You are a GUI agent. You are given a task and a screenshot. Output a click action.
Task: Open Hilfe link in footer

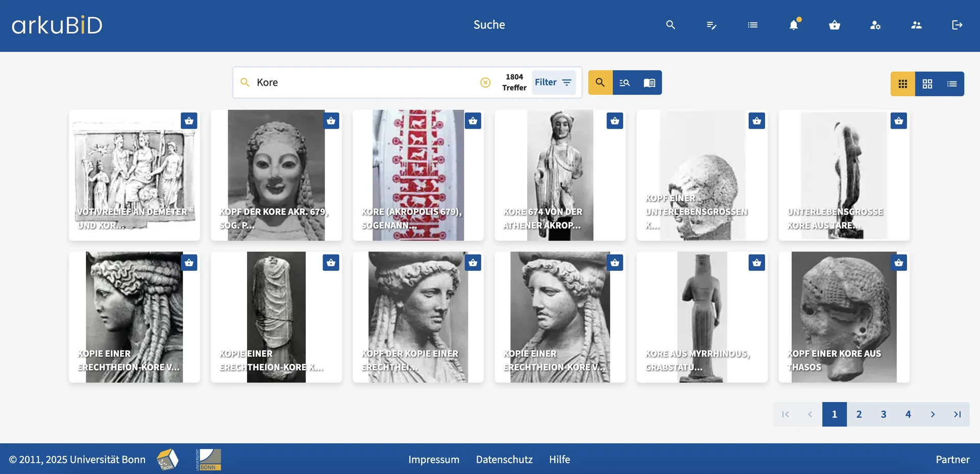pyautogui.click(x=559, y=460)
